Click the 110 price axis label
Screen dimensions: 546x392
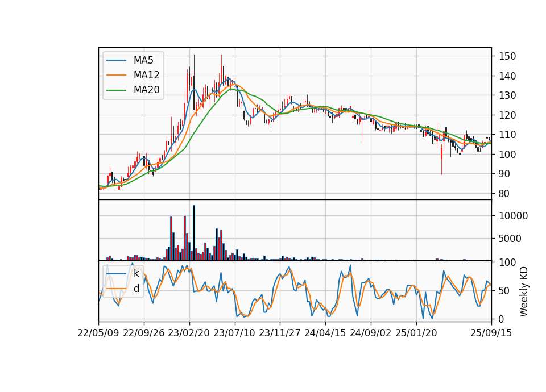click(507, 135)
